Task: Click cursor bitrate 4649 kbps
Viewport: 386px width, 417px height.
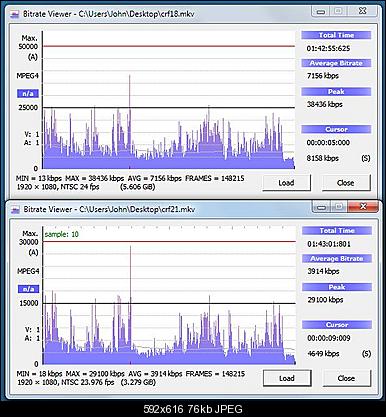Action: pos(323,354)
